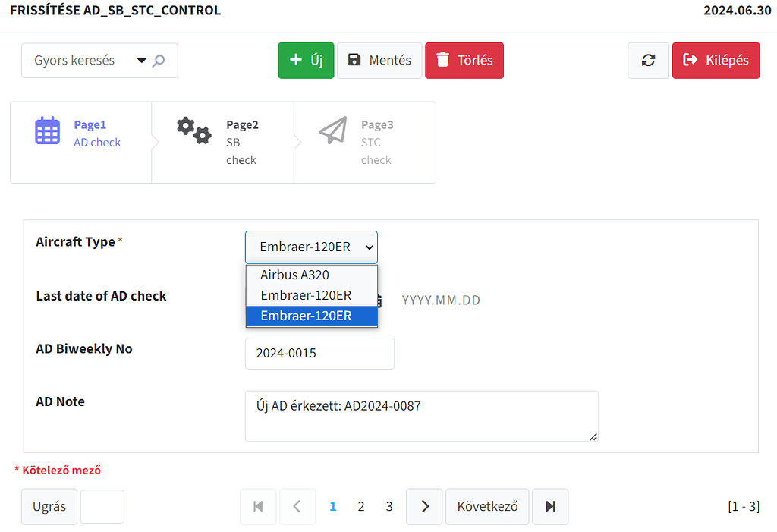Click the calendar icon on Page1 tab
The image size is (777, 532).
(x=47, y=130)
